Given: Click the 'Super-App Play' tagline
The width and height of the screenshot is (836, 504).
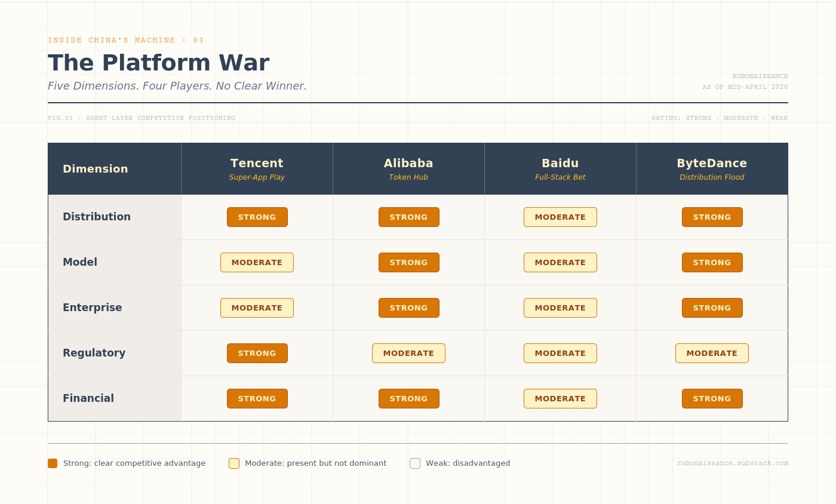Looking at the screenshot, I should 257,177.
